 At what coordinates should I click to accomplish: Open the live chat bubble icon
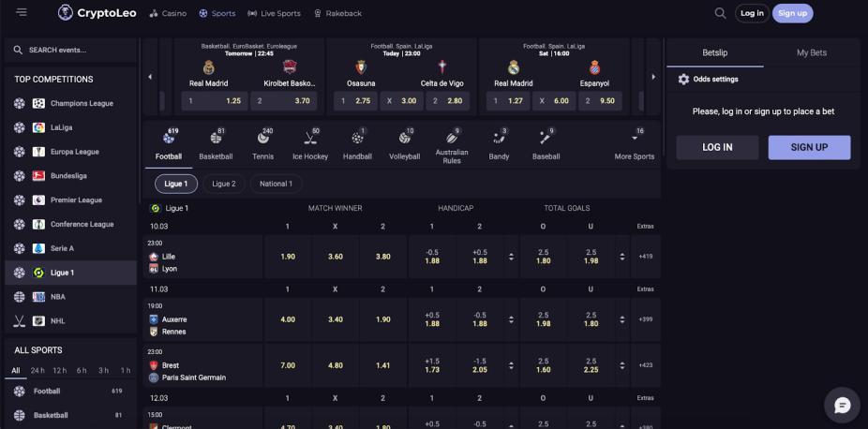[841, 405]
